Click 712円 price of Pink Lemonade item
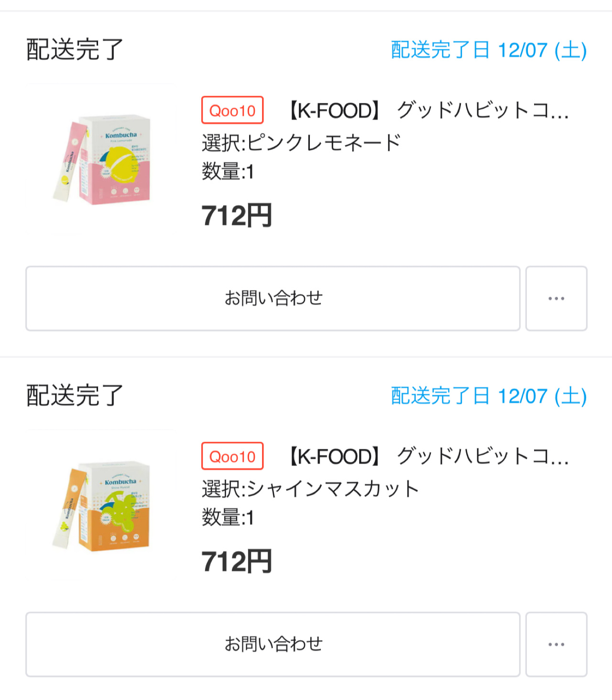This screenshot has height=700, width=612. [x=237, y=215]
